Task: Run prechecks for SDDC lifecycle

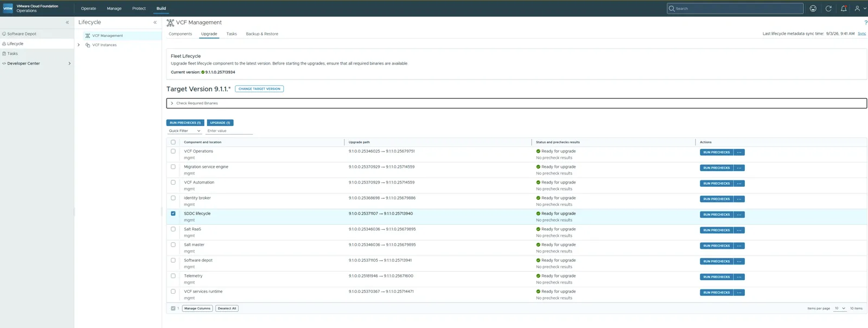Action: pyautogui.click(x=716, y=215)
